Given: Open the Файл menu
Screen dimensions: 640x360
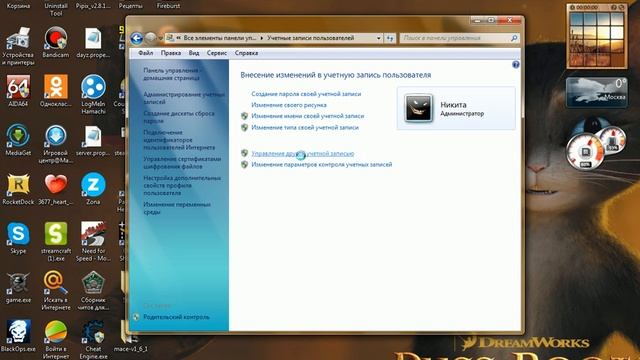Looking at the screenshot, I should (145, 53).
